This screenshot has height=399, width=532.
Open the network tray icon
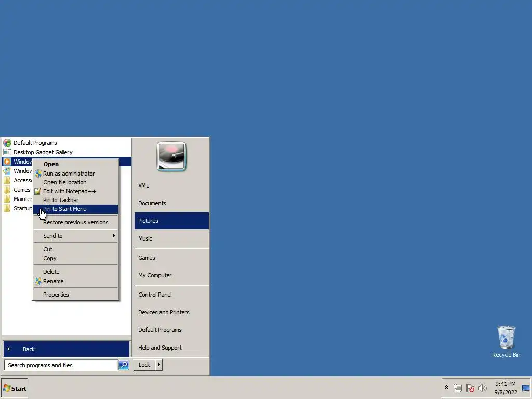coord(457,388)
